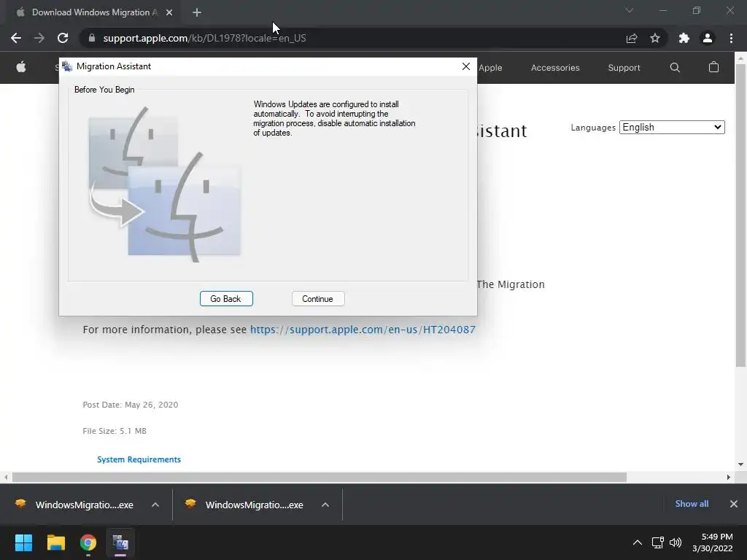The width and height of the screenshot is (747, 560).
Task: Show hidden system tray icons
Action: pos(637,542)
